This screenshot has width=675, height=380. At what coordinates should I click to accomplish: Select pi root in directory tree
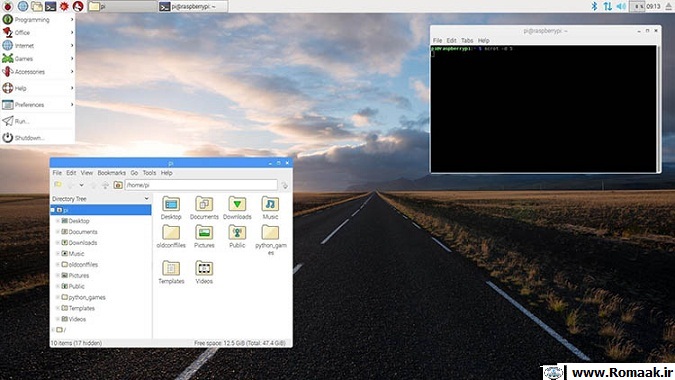coord(101,210)
